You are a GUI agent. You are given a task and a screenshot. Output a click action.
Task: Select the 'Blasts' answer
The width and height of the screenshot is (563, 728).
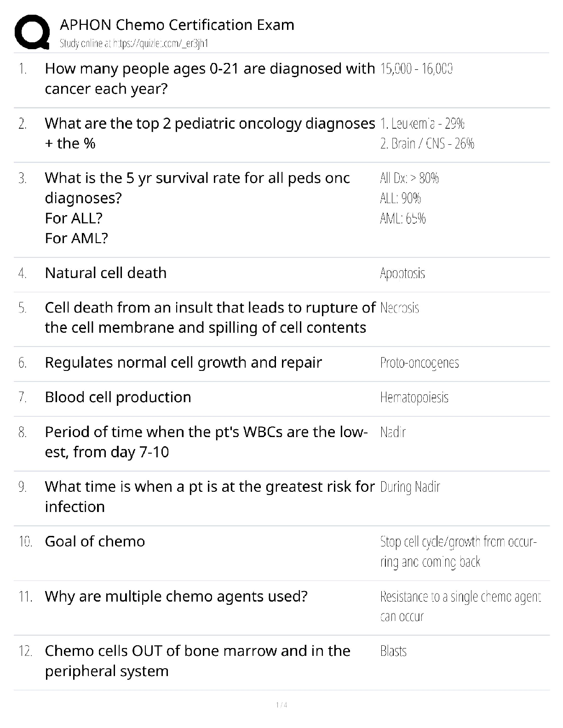point(393,651)
